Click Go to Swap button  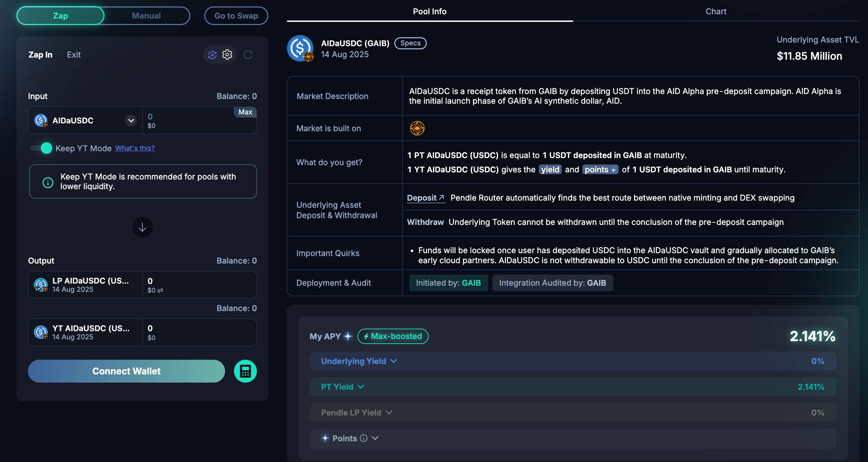coord(236,16)
